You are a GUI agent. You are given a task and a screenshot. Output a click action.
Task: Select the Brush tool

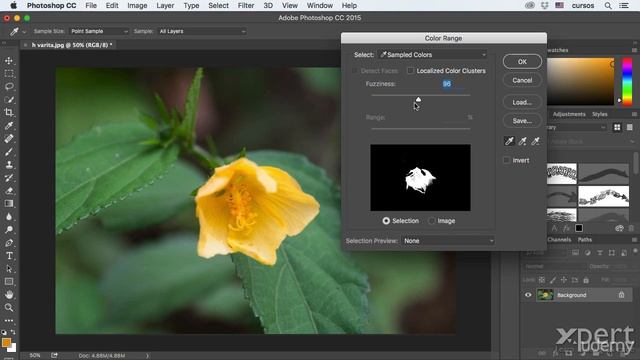(x=9, y=151)
